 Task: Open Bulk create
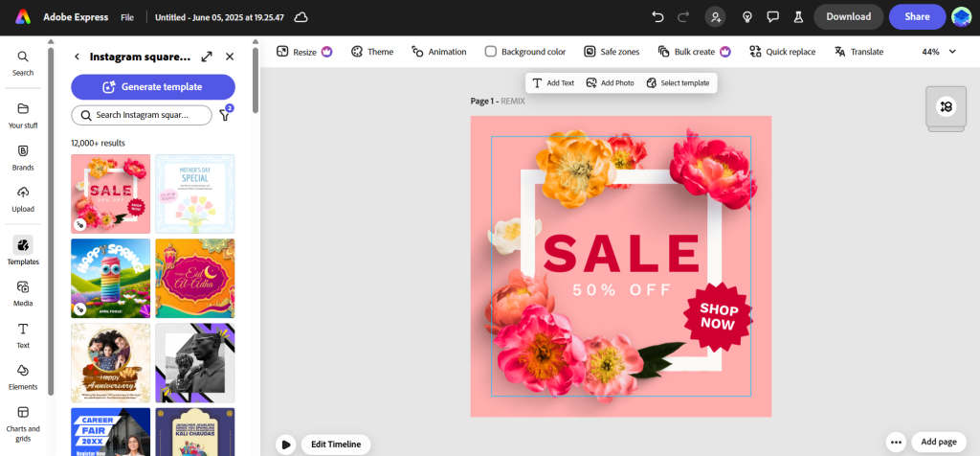pyautogui.click(x=694, y=52)
